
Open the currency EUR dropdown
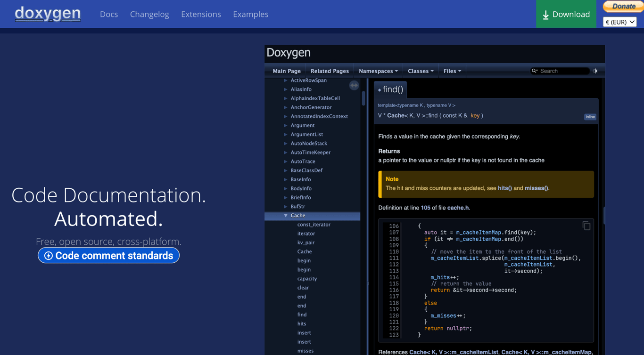tap(619, 22)
